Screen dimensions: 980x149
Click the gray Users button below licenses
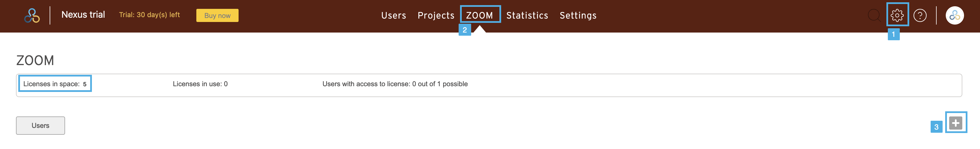click(40, 125)
